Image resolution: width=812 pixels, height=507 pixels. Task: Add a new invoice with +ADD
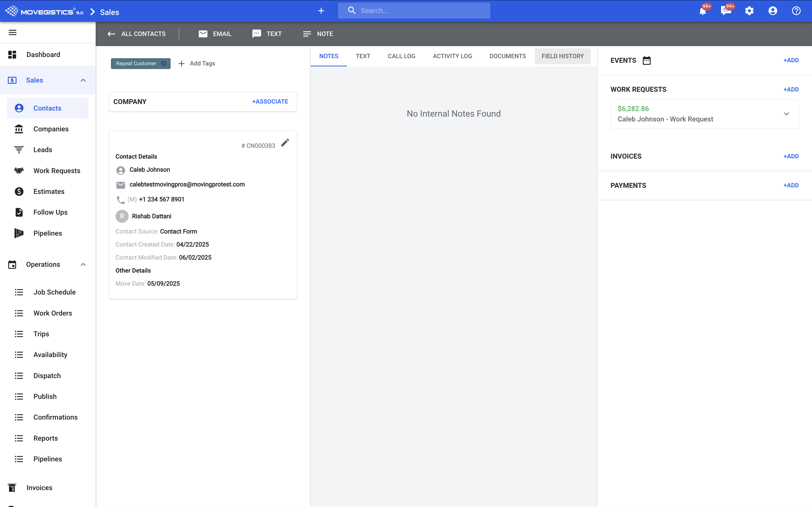(790, 156)
